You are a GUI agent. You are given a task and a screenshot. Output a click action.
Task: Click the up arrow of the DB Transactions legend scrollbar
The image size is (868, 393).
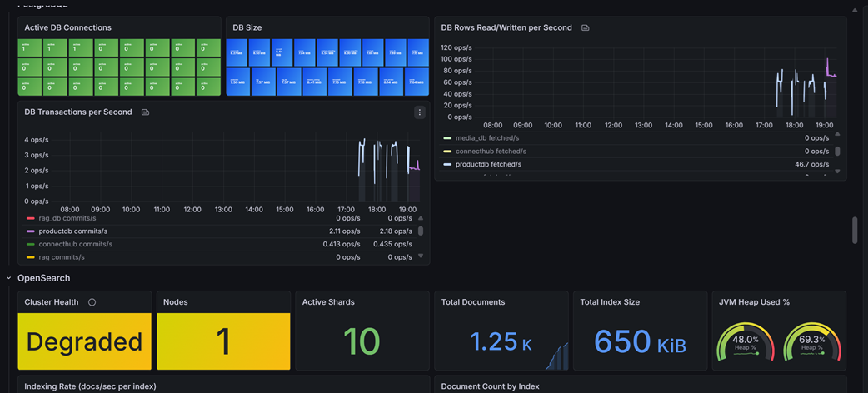pyautogui.click(x=421, y=219)
